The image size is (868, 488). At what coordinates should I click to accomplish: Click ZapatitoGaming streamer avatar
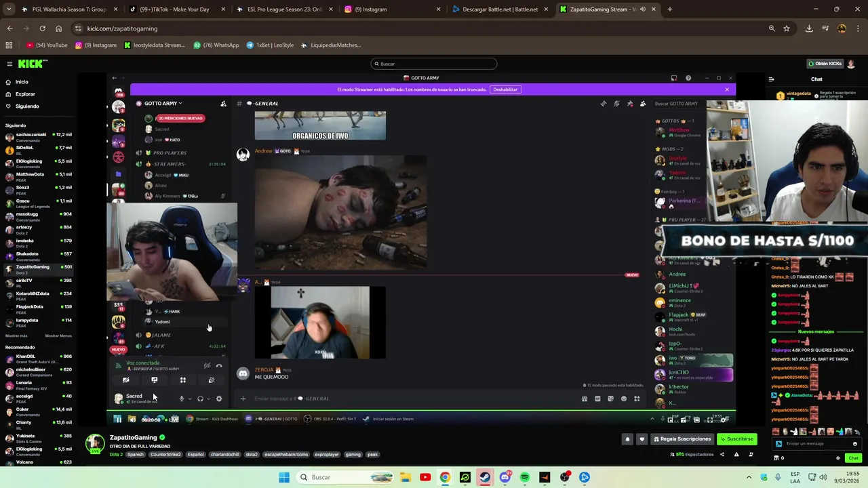[95, 443]
